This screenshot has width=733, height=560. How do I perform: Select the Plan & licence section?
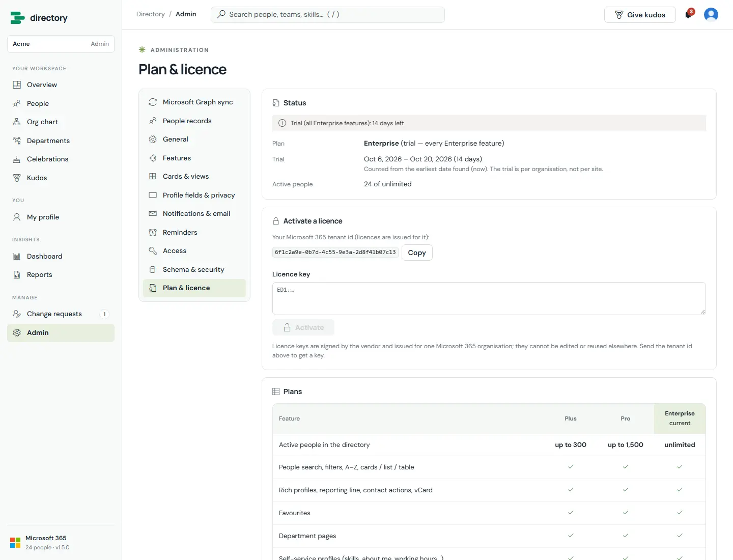[x=194, y=288]
